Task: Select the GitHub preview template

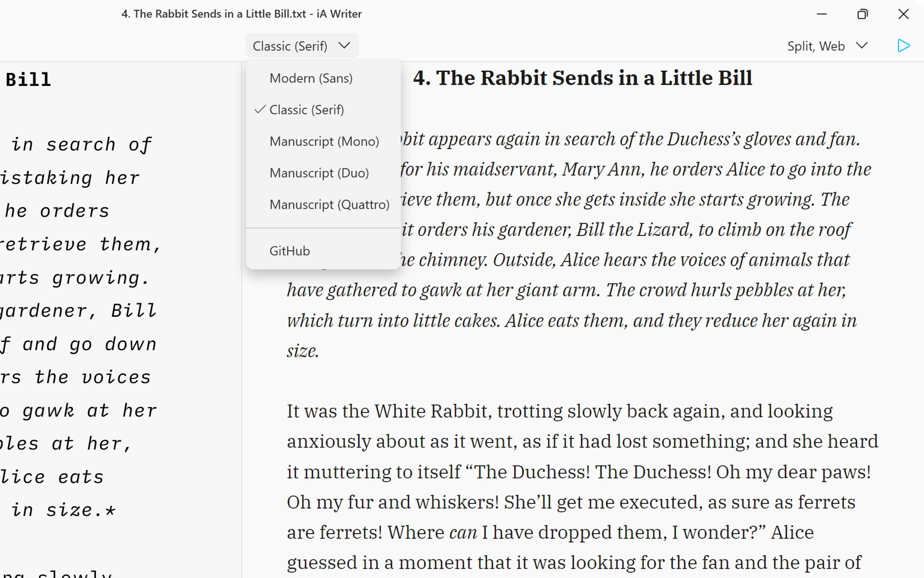Action: point(289,251)
